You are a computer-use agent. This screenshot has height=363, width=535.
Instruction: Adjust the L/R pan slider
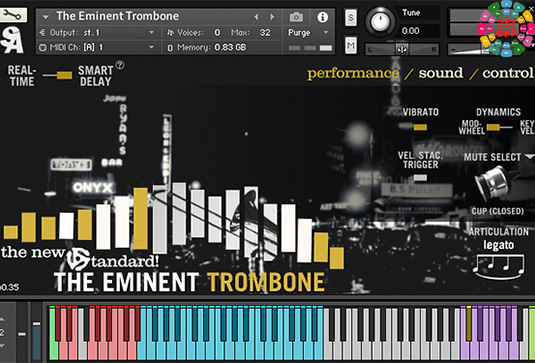tap(402, 49)
